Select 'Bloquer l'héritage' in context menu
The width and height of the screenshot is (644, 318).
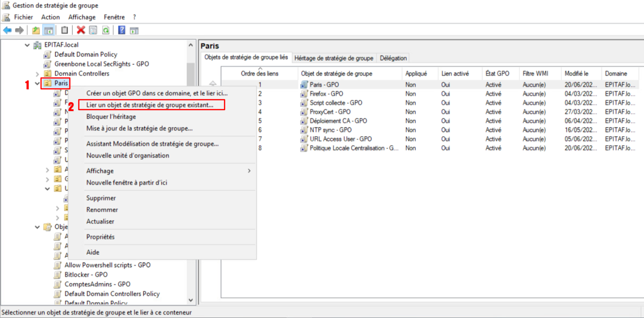click(111, 117)
